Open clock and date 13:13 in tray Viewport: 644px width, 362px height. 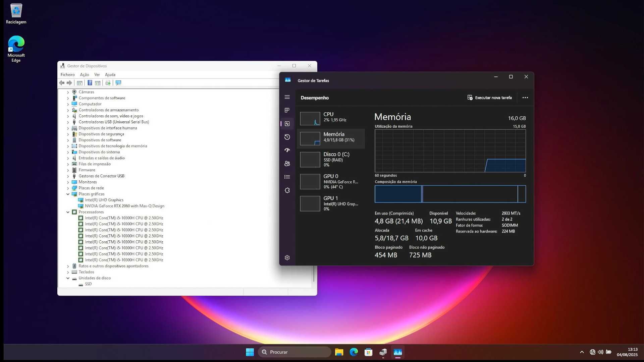coord(627,352)
